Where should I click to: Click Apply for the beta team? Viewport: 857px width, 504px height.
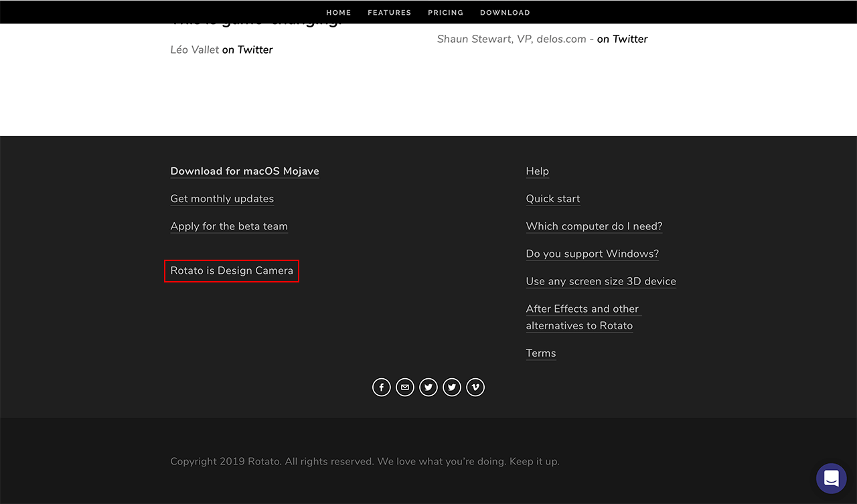pos(229,226)
